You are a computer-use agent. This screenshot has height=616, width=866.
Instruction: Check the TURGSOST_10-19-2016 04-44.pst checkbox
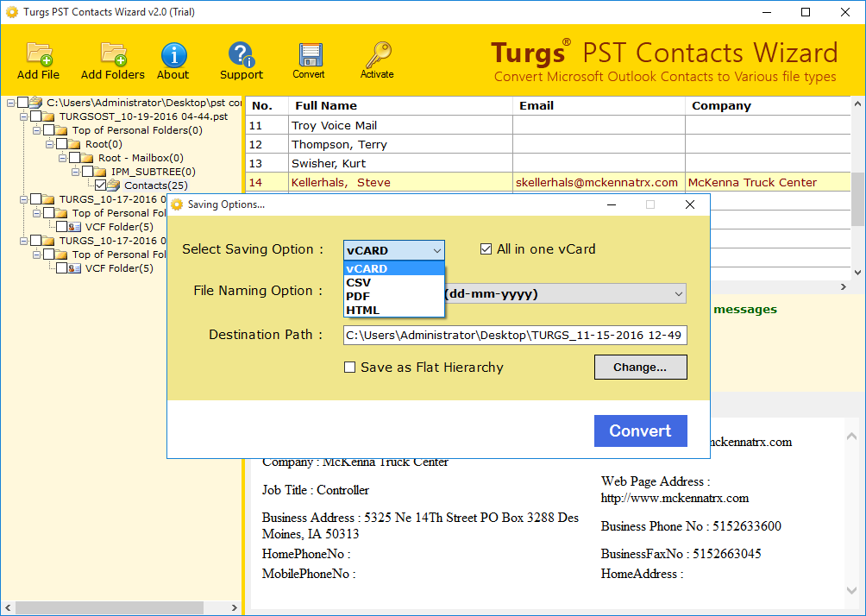coord(36,116)
